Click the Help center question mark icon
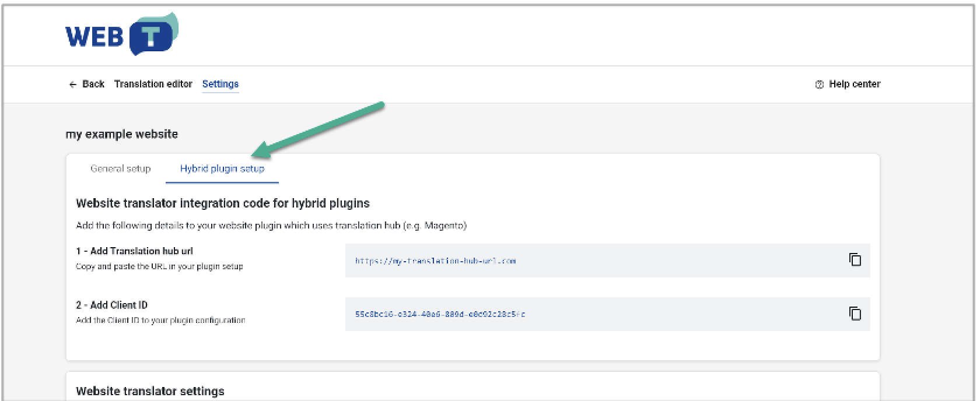The height and width of the screenshot is (401, 980). tap(819, 85)
